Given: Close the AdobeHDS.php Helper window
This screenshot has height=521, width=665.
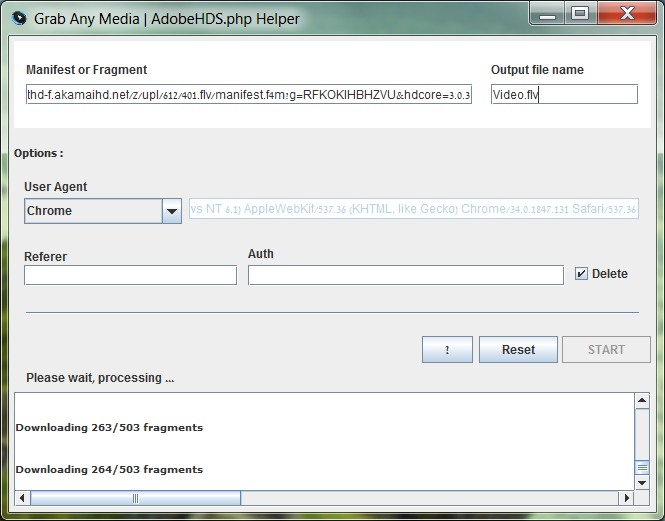Looking at the screenshot, I should (x=628, y=14).
